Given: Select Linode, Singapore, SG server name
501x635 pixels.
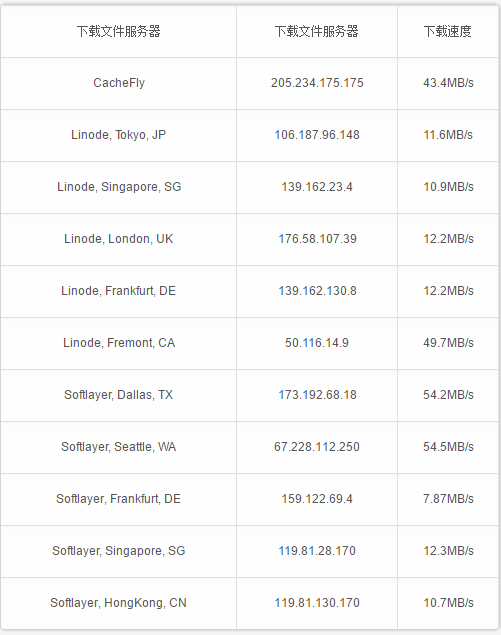Looking at the screenshot, I should tap(119, 187).
